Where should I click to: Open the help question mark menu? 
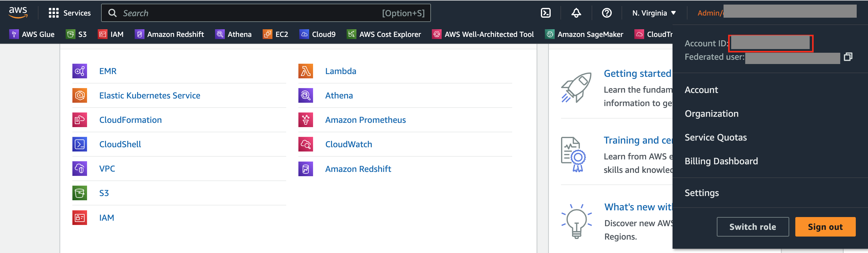[607, 13]
